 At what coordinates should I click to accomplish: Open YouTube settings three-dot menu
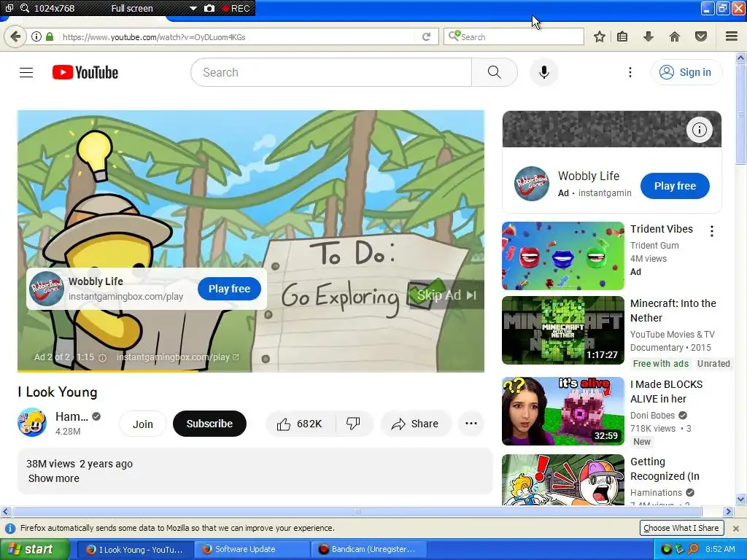[630, 72]
